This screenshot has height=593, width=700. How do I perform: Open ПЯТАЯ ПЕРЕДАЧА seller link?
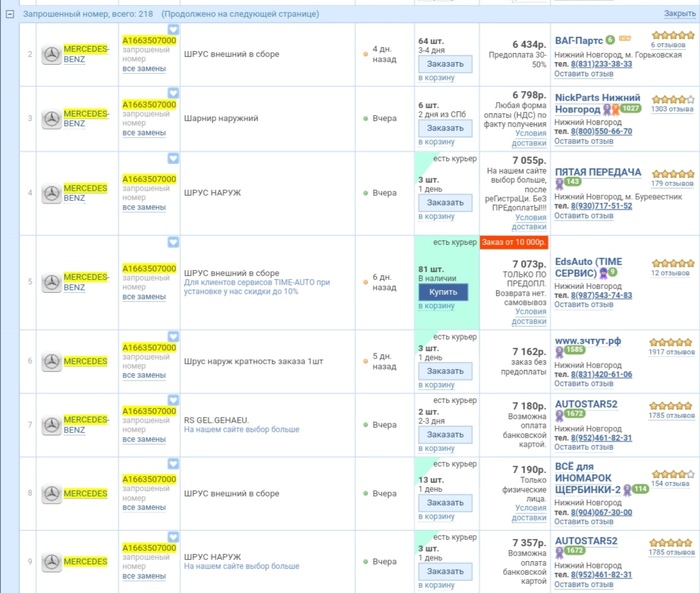point(598,172)
